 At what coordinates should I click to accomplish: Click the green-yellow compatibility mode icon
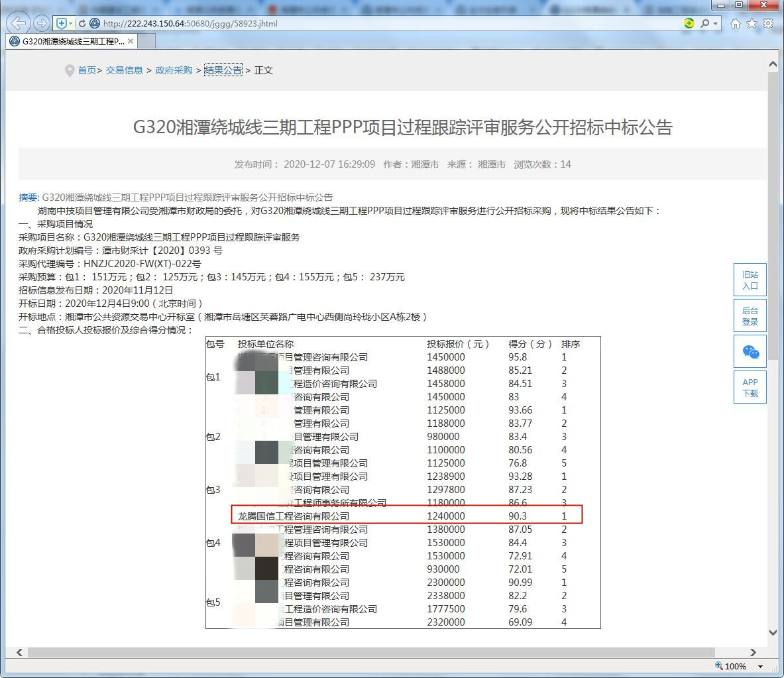689,23
